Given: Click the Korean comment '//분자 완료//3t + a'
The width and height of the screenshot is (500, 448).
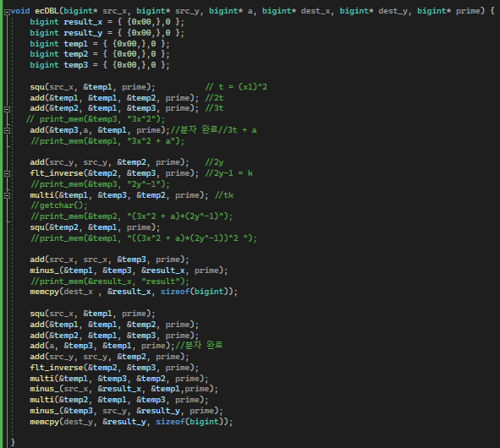Looking at the screenshot, I should 214,130.
